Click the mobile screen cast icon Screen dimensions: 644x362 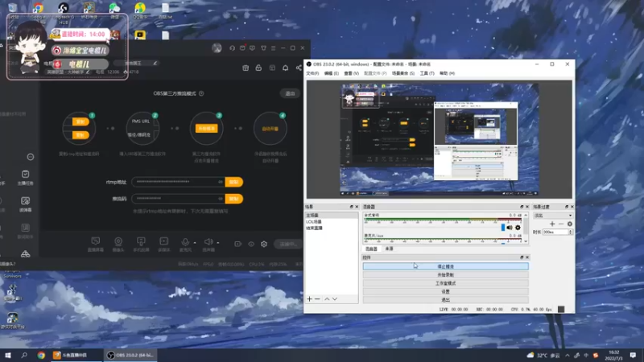tap(141, 244)
